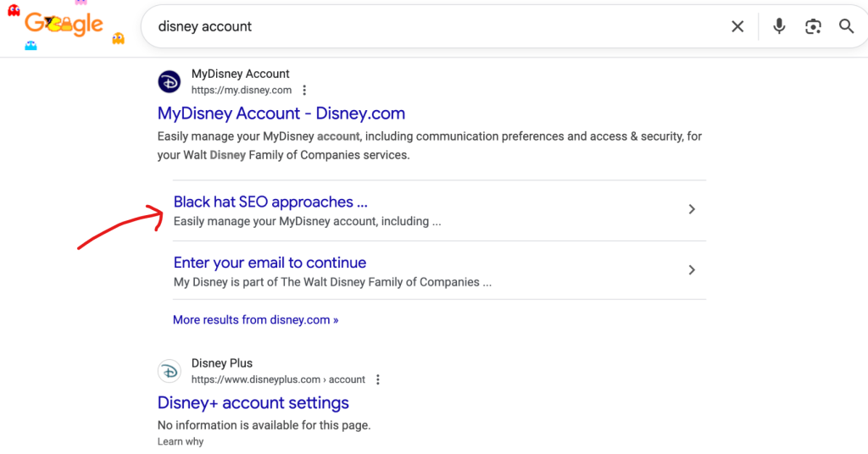The height and width of the screenshot is (454, 868).
Task: Open 'Black hat SEO approaches ...' sitelink
Action: coord(270,202)
